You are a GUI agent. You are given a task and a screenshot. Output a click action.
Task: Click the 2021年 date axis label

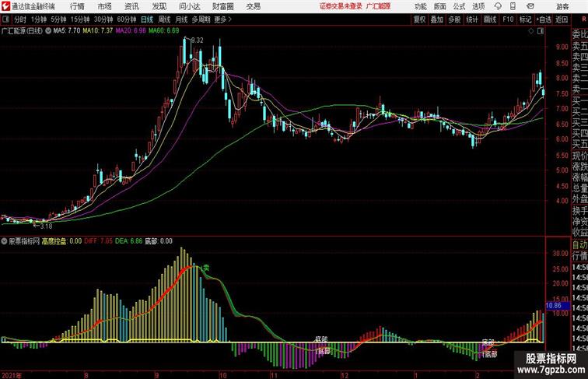click(x=12, y=375)
